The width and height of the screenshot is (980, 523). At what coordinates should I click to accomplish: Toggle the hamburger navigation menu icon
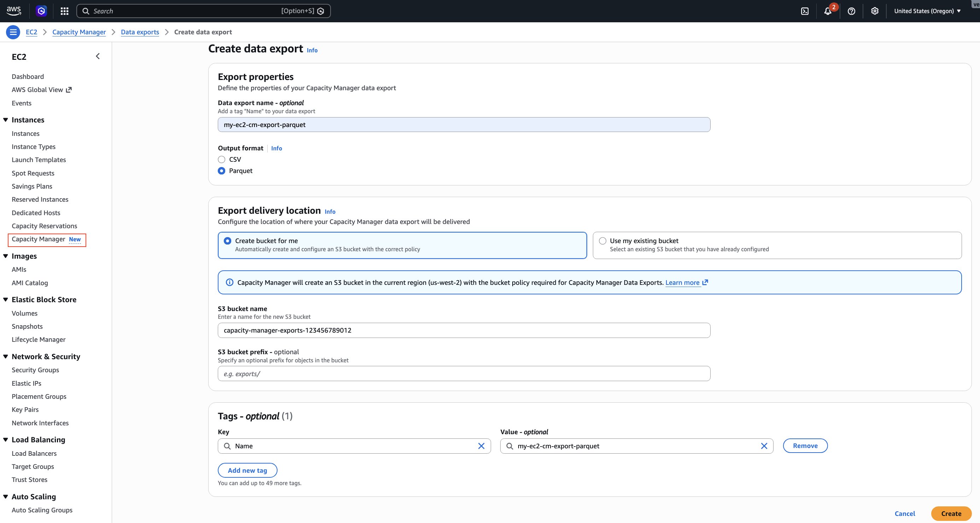point(13,32)
